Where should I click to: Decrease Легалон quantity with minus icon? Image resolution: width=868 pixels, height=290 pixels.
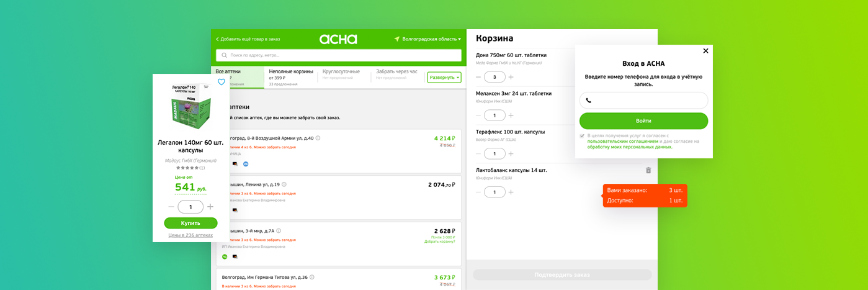click(171, 207)
